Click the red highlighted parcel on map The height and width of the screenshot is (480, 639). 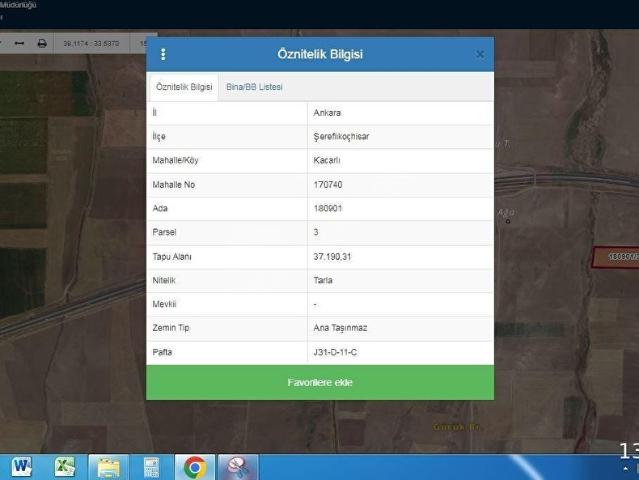(616, 257)
